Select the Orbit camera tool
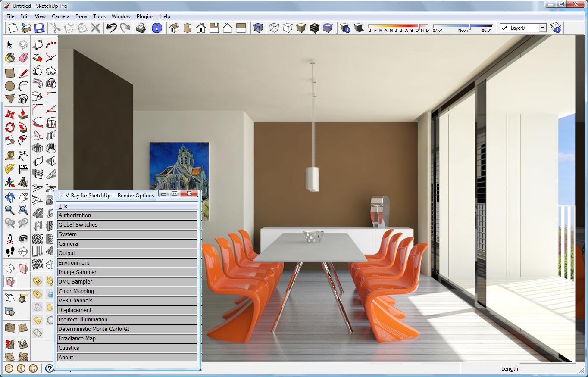This screenshot has width=588, height=377. click(10, 197)
